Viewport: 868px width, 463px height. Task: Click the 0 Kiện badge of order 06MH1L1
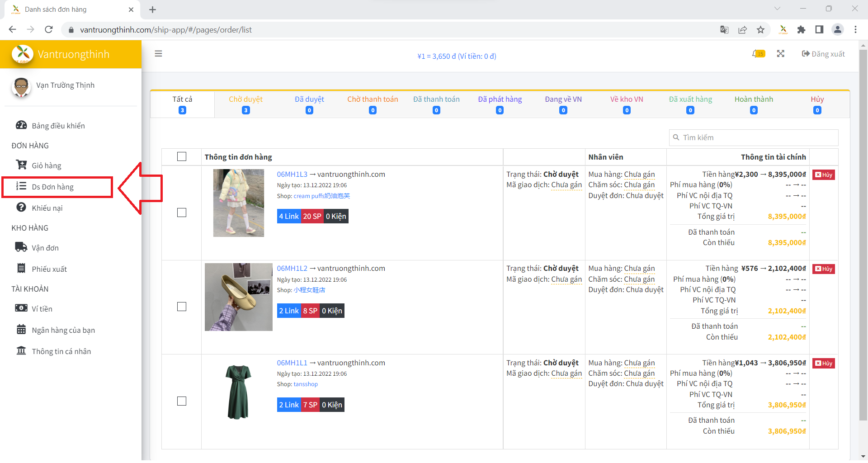pyautogui.click(x=332, y=405)
